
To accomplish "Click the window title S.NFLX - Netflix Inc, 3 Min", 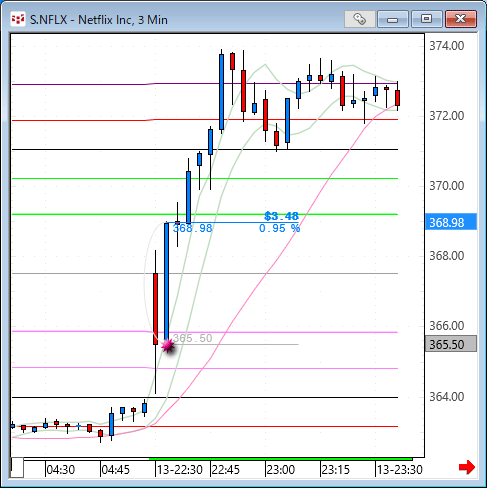I will (x=99, y=20).
